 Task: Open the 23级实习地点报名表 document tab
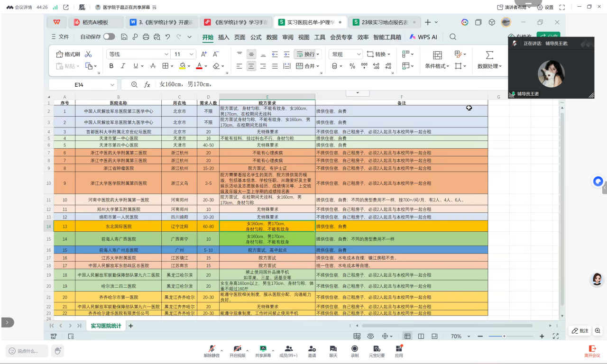point(385,22)
